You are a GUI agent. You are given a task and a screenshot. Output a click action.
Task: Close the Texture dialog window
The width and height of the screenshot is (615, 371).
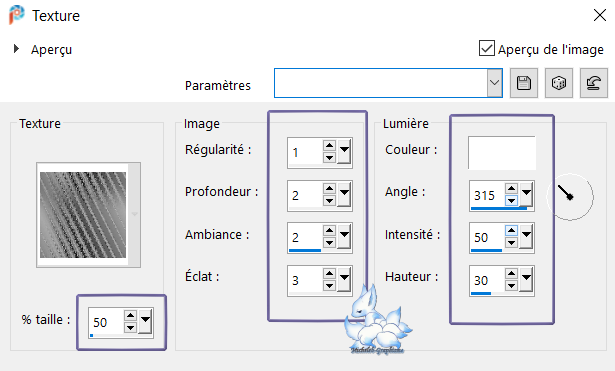coord(600,15)
